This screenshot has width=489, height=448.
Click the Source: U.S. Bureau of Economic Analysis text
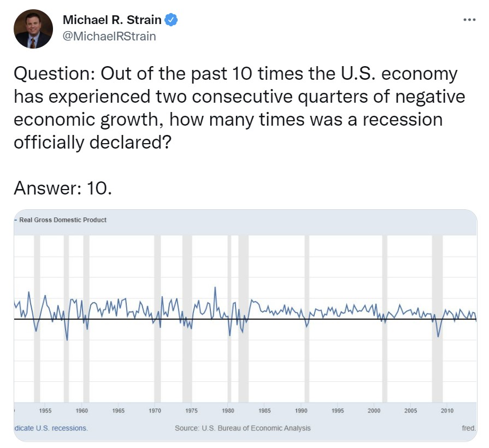click(243, 428)
